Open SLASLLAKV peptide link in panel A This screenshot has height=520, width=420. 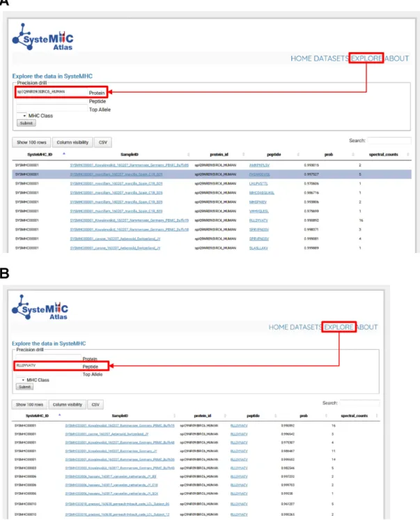[258, 248]
